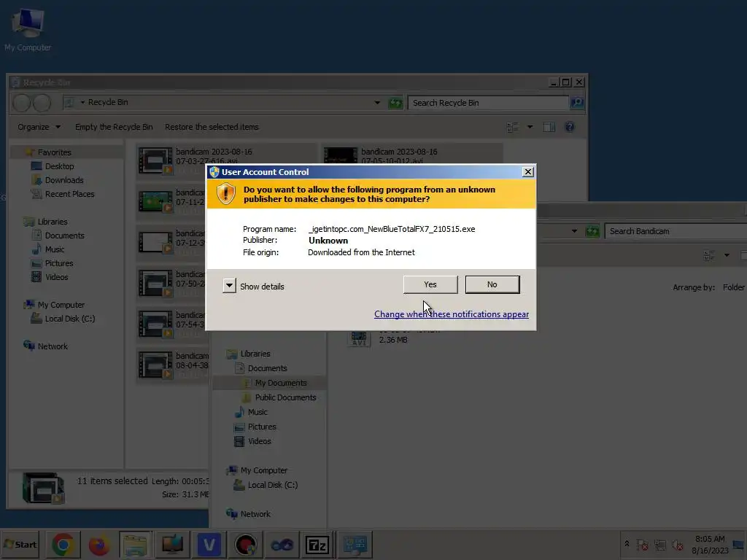The width and height of the screenshot is (747, 560).
Task: Open Windows Explorer taskbar icon
Action: 135,544
